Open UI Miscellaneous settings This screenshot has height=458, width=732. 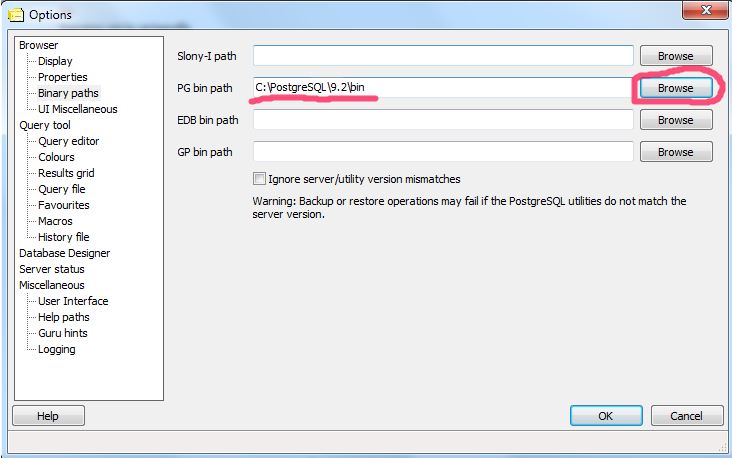click(77, 109)
